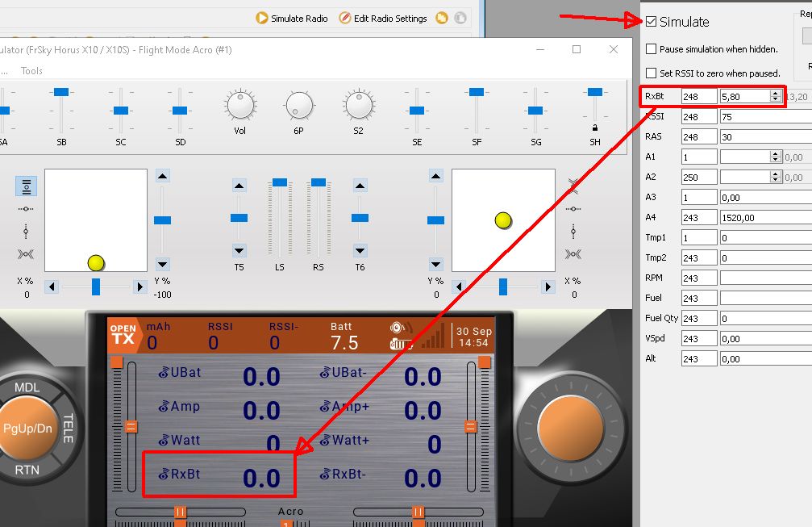Click the MDL radio button
Screen dimensions: 812x527
(27, 387)
